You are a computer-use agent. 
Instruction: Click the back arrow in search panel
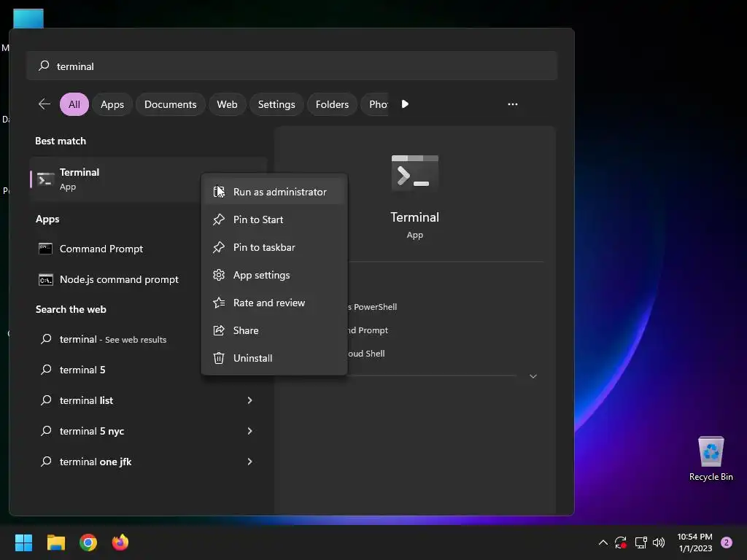tap(44, 104)
